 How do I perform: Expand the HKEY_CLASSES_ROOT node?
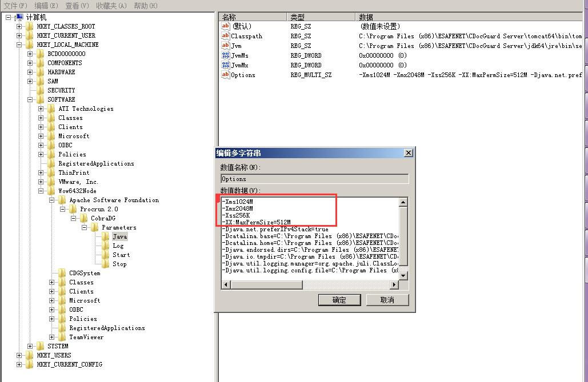19,26
